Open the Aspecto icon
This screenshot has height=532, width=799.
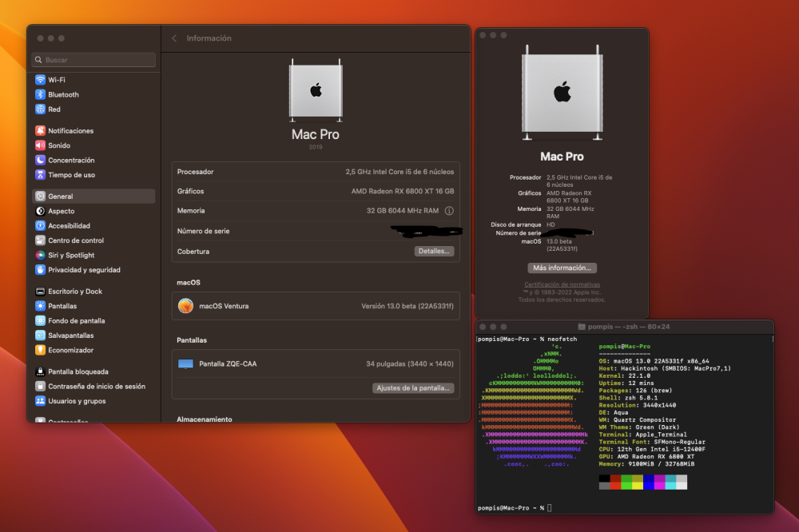(40, 212)
